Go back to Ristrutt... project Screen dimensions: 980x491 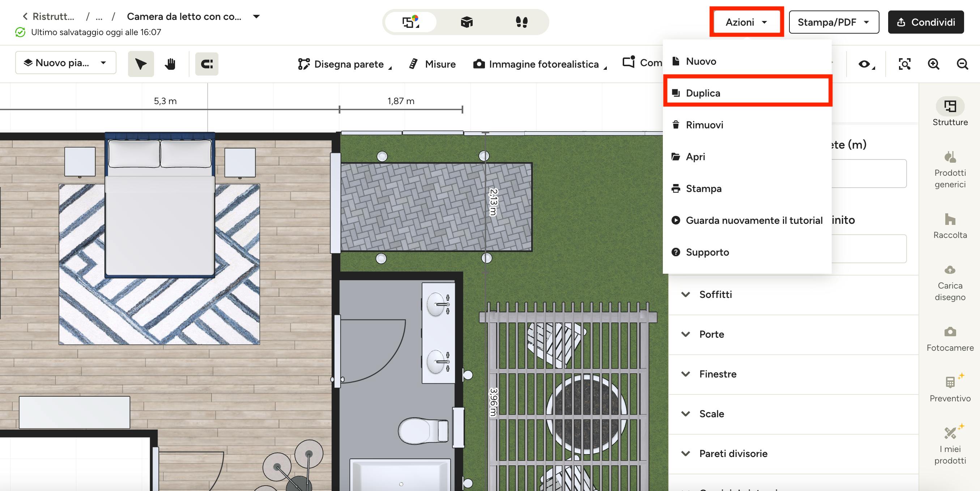pos(48,16)
